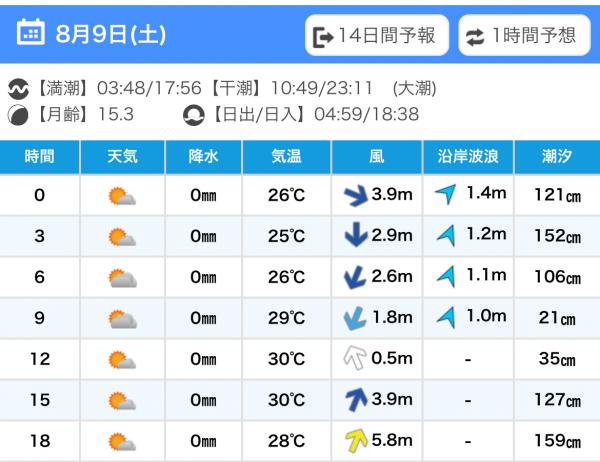
Task: Select the 天気 column header
Action: [x=122, y=157]
